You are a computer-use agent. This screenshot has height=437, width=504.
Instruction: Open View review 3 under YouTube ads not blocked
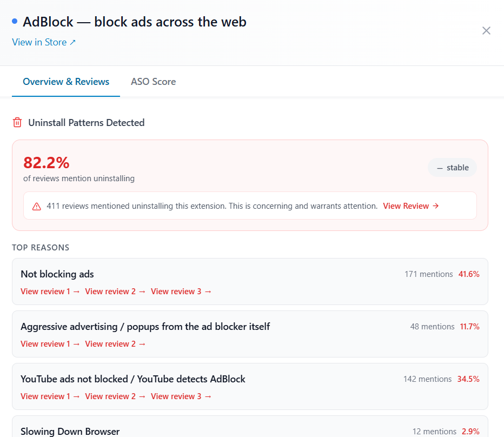point(181,396)
